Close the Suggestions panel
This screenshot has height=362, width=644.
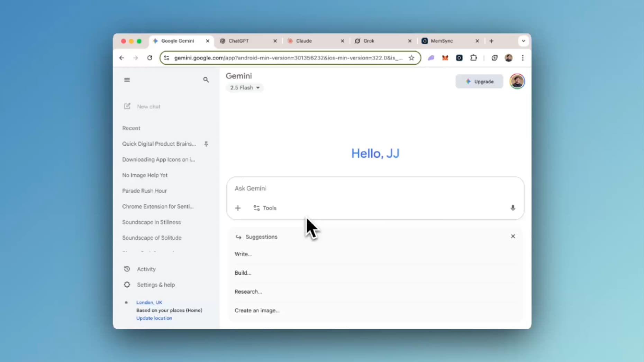point(513,236)
